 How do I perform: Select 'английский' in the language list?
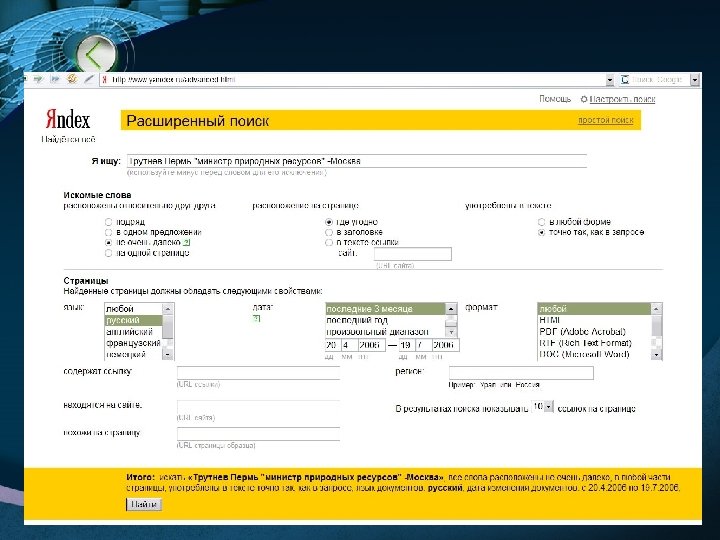(x=134, y=332)
